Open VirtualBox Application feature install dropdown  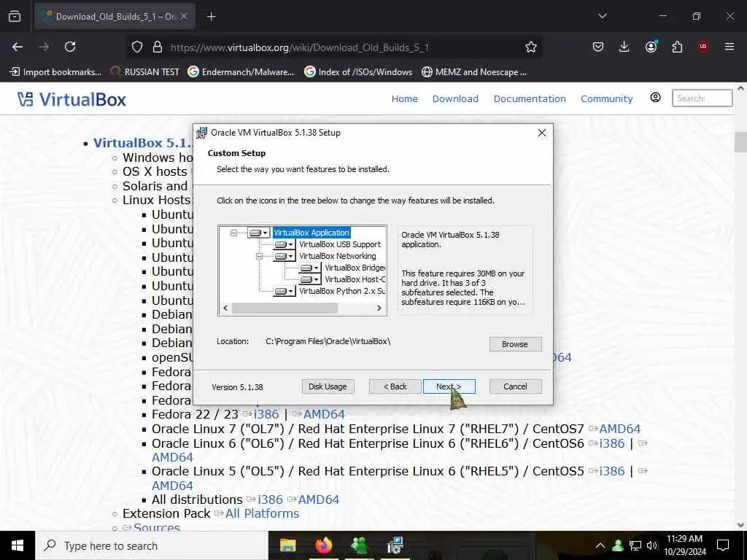(259, 233)
